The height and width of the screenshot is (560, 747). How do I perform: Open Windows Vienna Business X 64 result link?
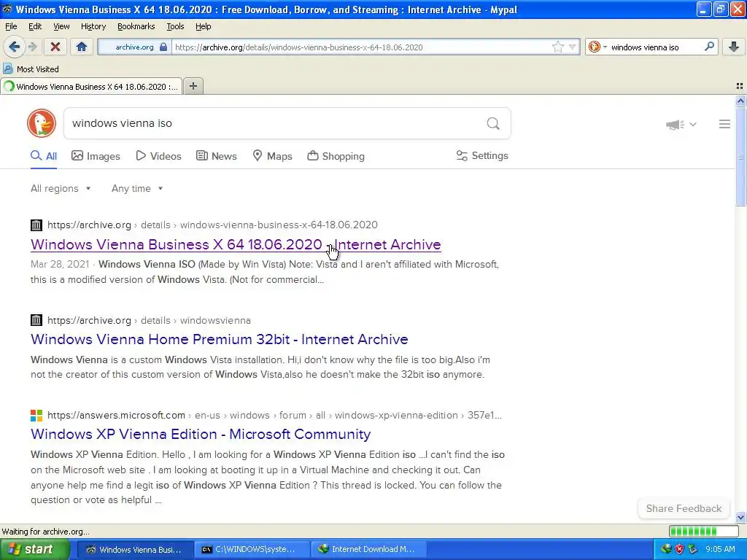236,244
